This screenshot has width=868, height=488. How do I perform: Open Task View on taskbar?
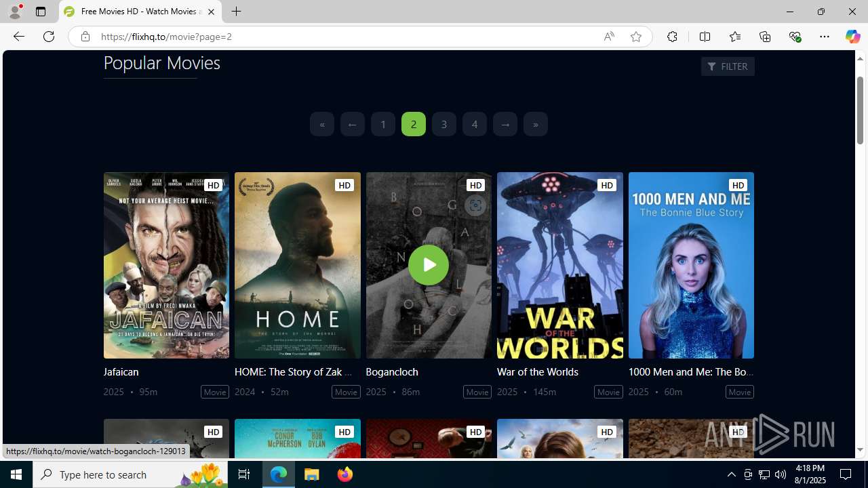(244, 474)
